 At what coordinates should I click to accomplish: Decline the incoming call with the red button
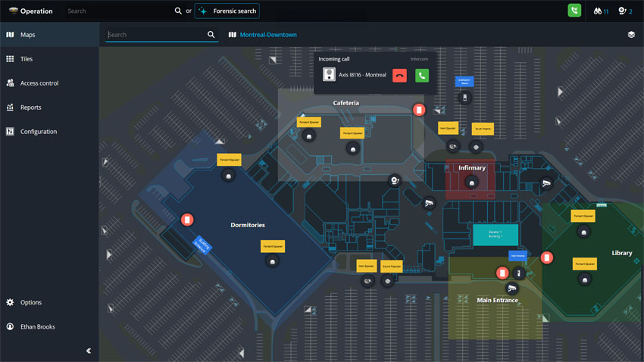pos(399,76)
